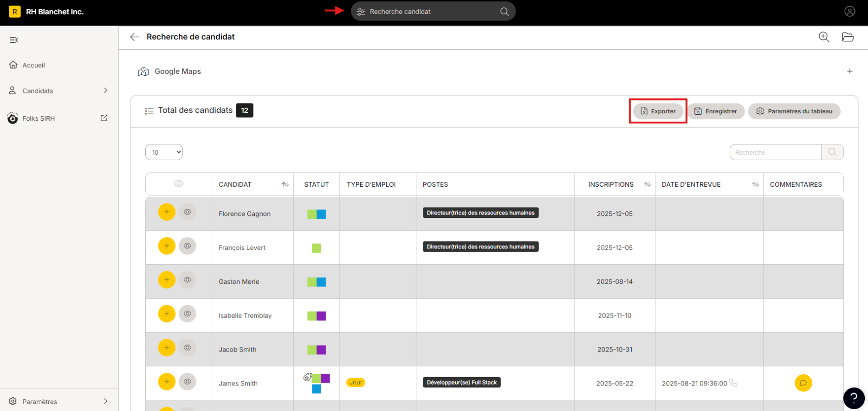
Task: Click the magnifier icon in top search bar
Action: pyautogui.click(x=505, y=12)
